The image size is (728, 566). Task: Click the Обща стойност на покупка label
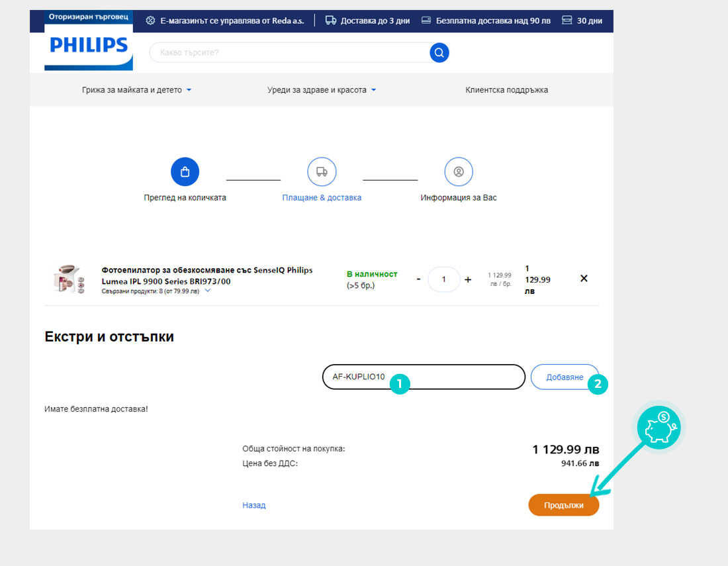tap(293, 449)
